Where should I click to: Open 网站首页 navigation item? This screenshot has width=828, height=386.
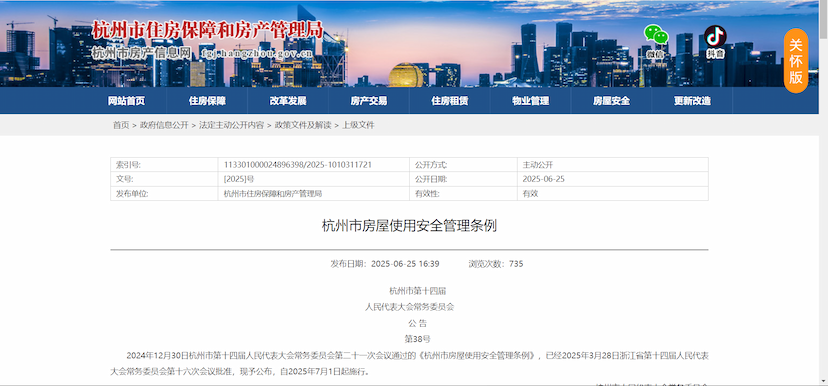[126, 101]
